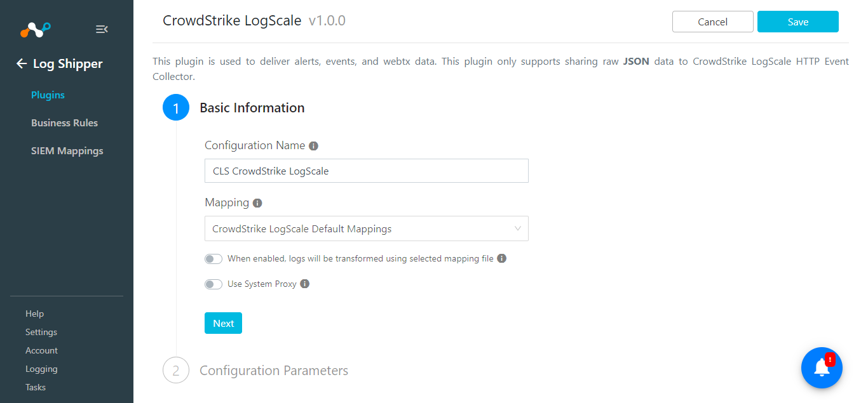Screen dimensions: 868x403
Task: Click the Configuration Parameters step title
Action: 274,371
